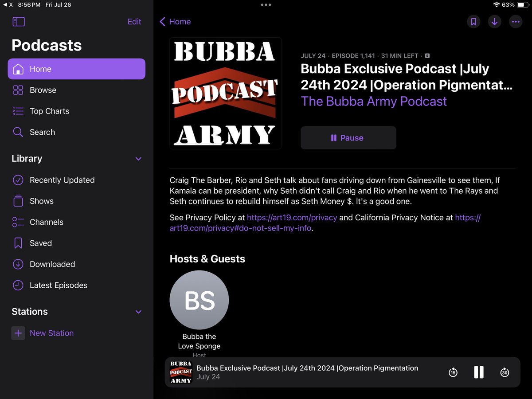Click the Search magnifier icon
The width and height of the screenshot is (532, 399).
point(18,132)
